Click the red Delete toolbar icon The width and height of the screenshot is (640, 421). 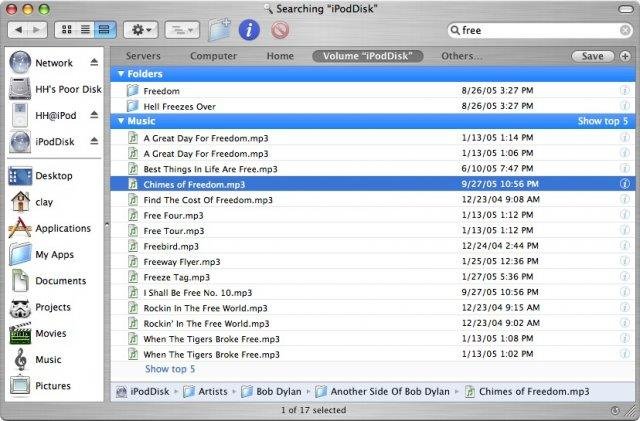coord(280,30)
